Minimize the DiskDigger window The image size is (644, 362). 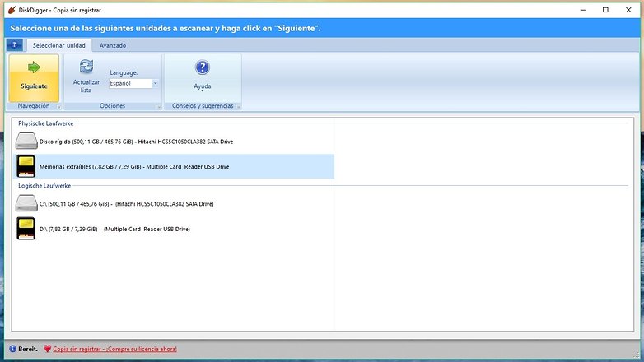tap(583, 10)
